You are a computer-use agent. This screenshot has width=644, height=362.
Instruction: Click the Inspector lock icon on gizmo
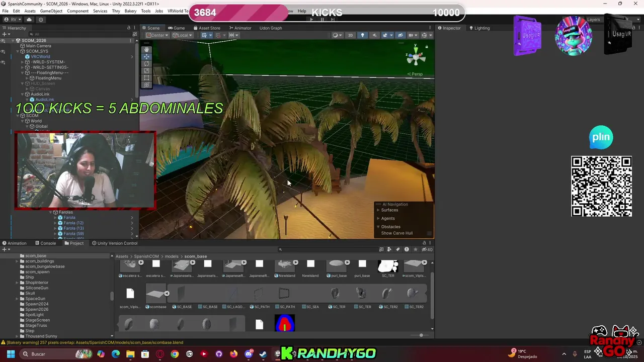(x=427, y=46)
